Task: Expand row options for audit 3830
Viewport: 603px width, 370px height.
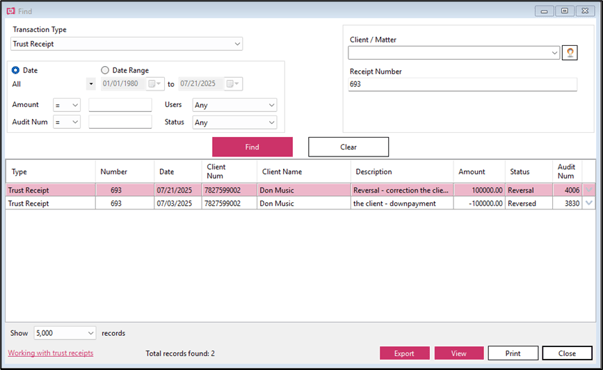Action: [589, 203]
